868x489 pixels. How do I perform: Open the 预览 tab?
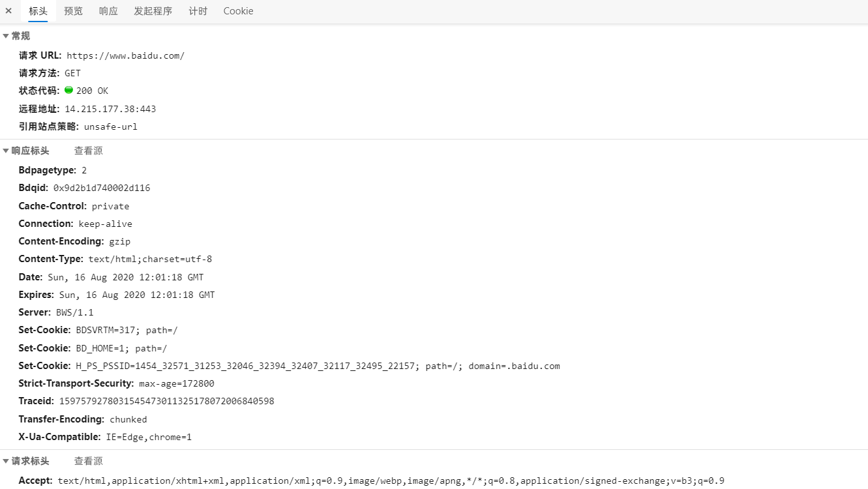click(73, 11)
